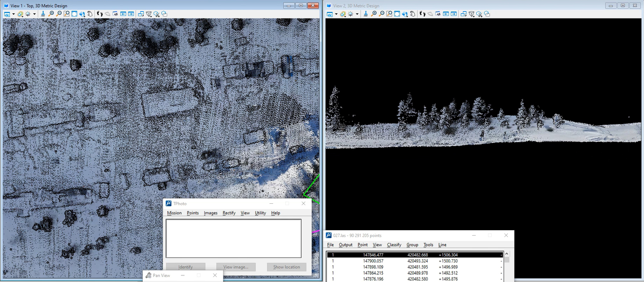Select Clip Volume scissors in View 1

(x=156, y=14)
